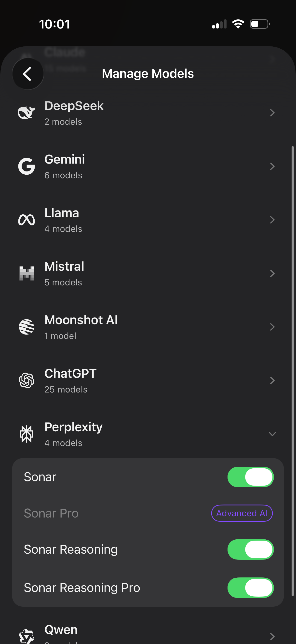Click the ChatGPT OpenAI knot icon
Image resolution: width=296 pixels, height=644 pixels.
[x=27, y=380]
